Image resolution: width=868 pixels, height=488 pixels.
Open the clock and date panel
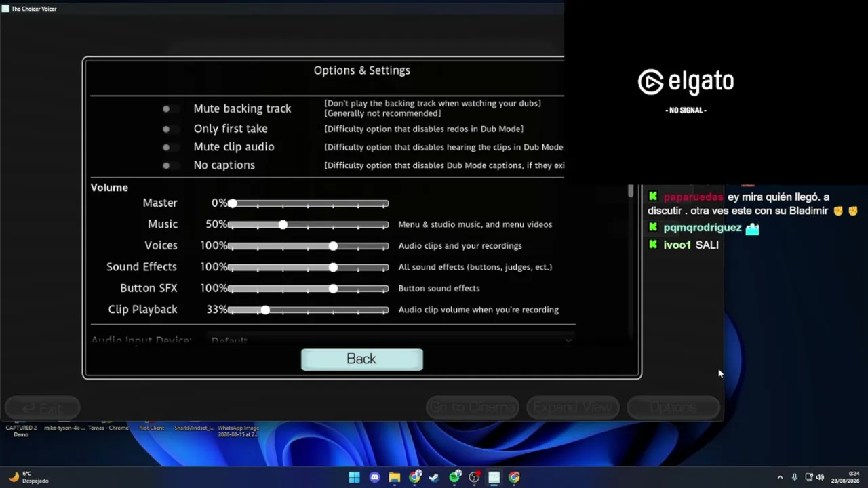[x=845, y=477]
